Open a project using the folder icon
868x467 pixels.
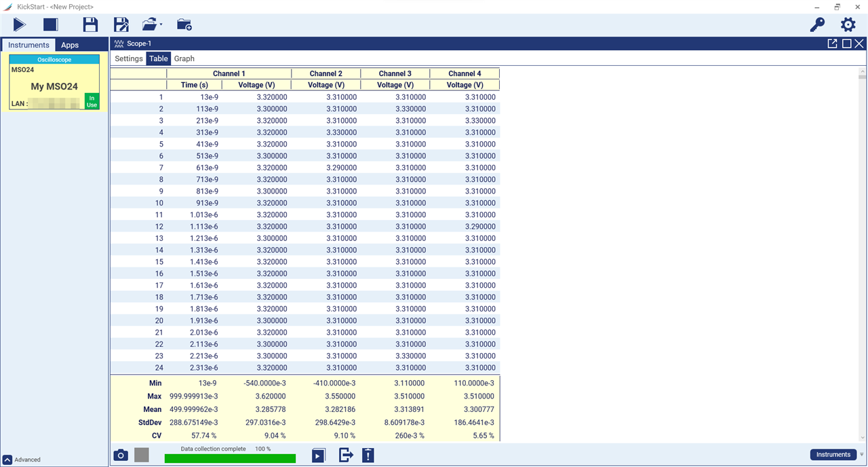click(150, 25)
